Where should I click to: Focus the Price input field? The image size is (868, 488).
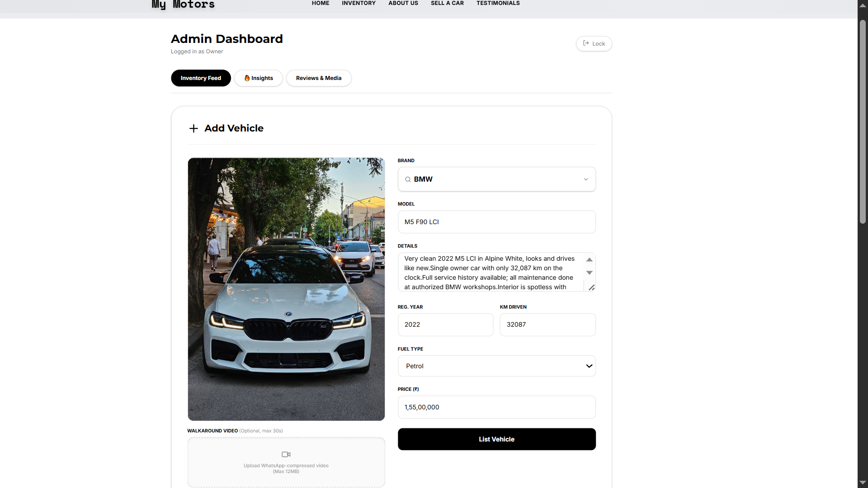(496, 407)
